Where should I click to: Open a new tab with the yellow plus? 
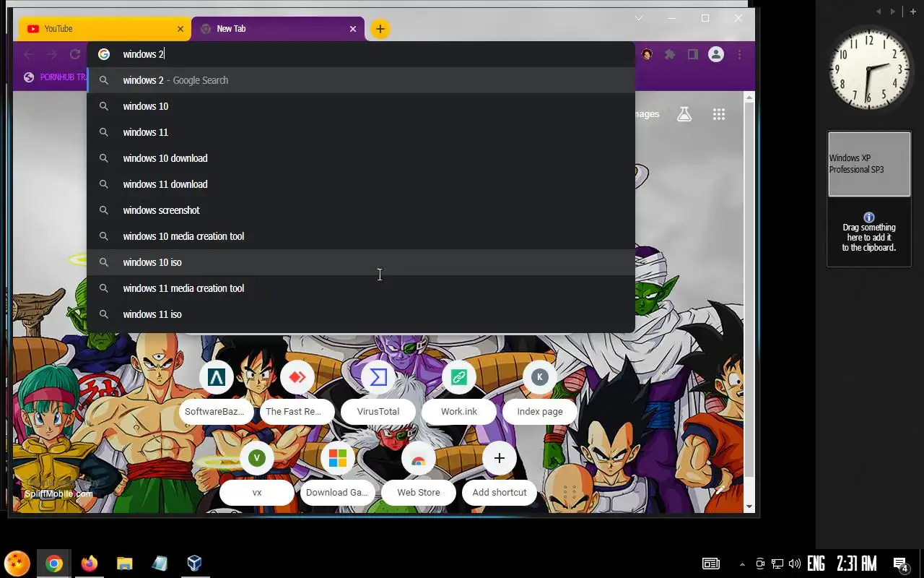(x=380, y=29)
